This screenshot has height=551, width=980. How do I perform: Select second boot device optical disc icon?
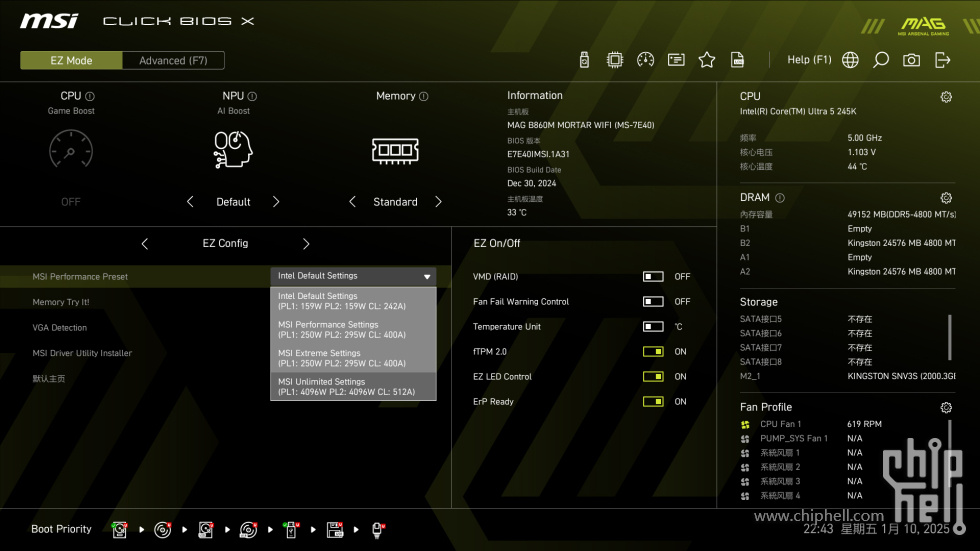tap(162, 530)
